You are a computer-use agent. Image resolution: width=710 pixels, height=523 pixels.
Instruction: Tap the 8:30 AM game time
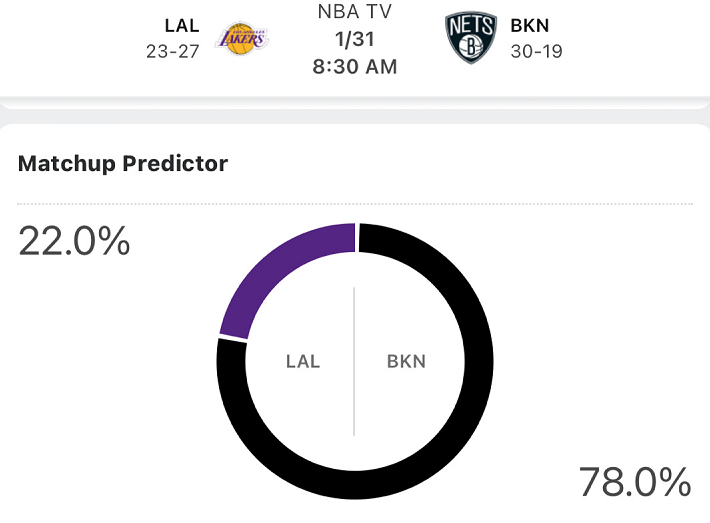click(x=355, y=67)
